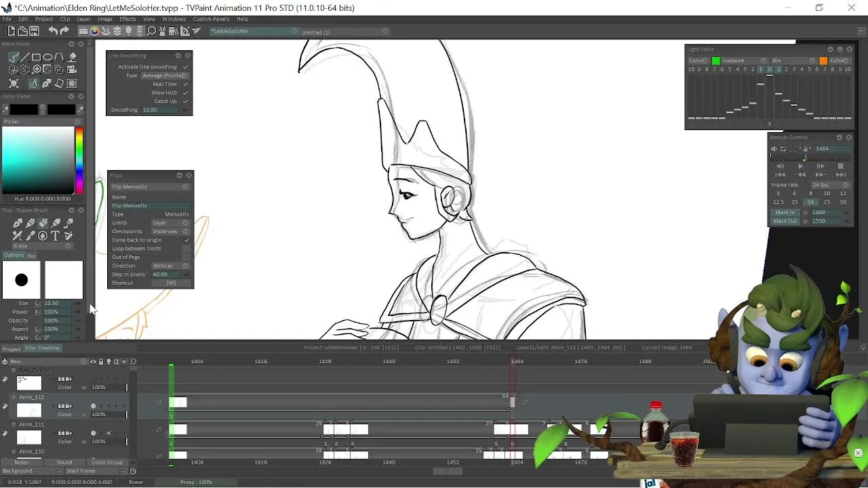The image size is (868, 488).
Task: Click the Save Project floppy icon
Action: [34, 30]
